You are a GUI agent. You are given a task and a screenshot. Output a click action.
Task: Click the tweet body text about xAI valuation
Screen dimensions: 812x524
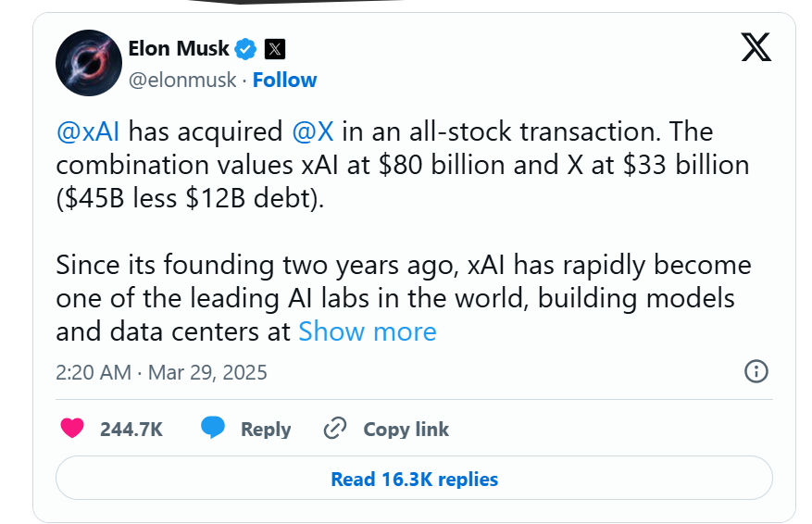point(403,165)
